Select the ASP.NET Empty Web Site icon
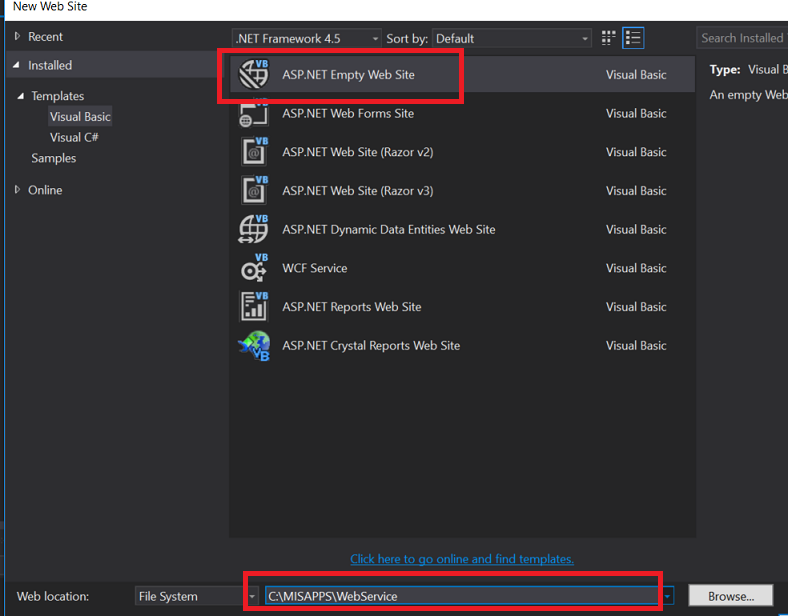 (254, 74)
